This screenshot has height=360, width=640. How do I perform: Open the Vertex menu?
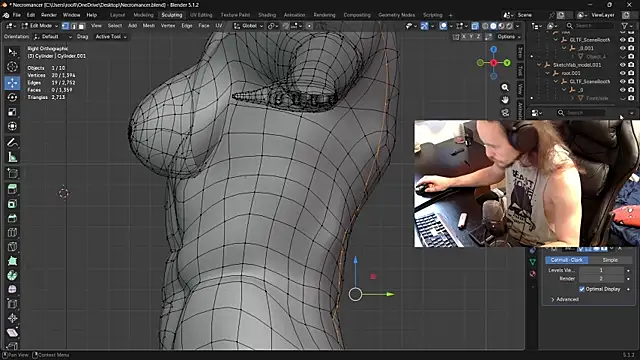[168, 26]
